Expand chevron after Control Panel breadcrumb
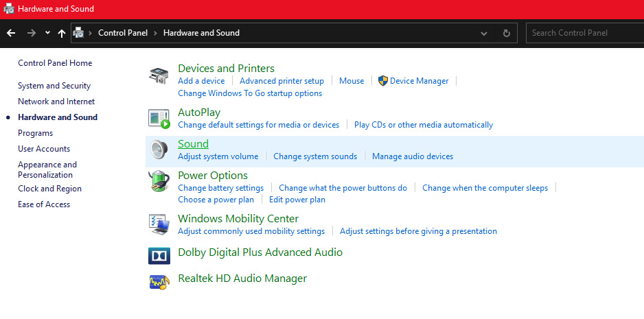The height and width of the screenshot is (319, 644). point(155,33)
